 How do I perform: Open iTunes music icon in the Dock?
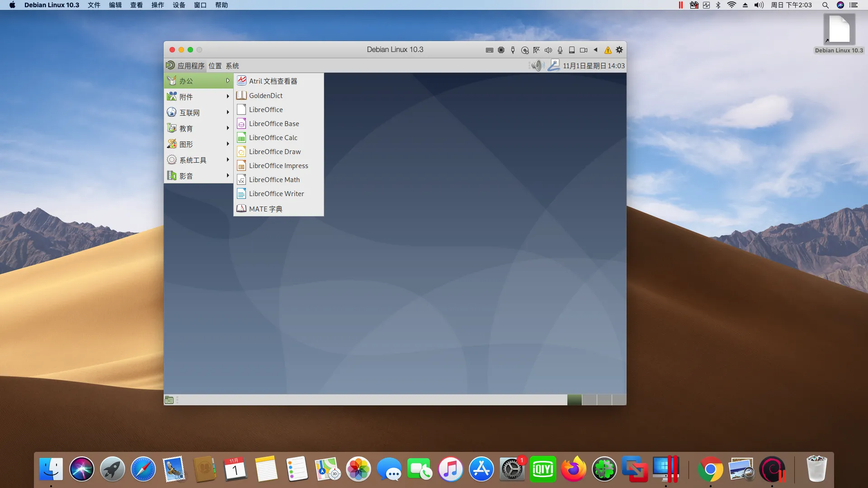(451, 469)
